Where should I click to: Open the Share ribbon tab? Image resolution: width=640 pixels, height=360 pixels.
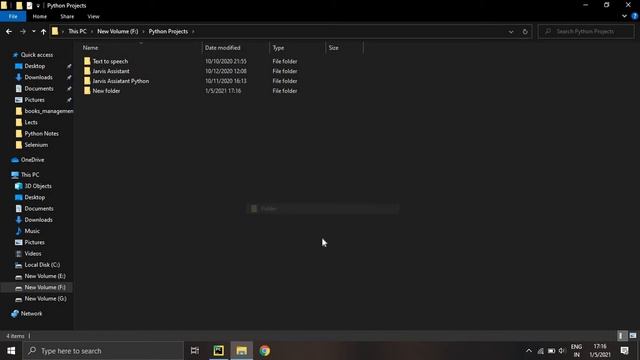tap(67, 16)
